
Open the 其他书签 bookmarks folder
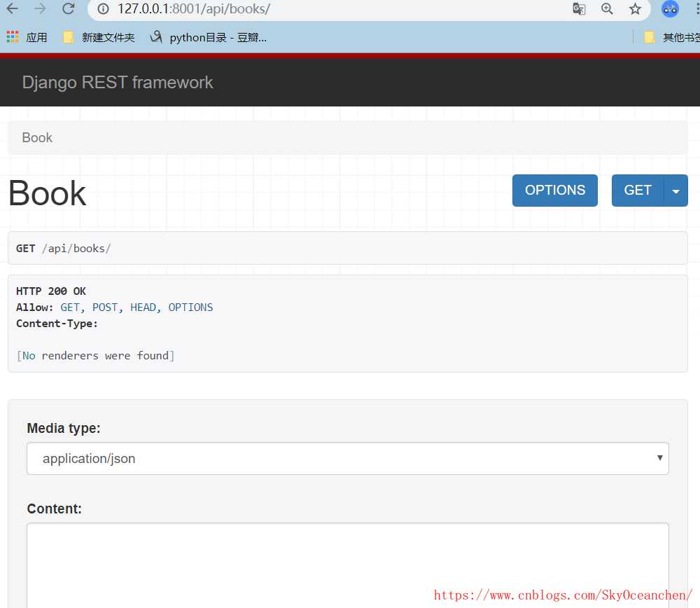click(x=672, y=37)
